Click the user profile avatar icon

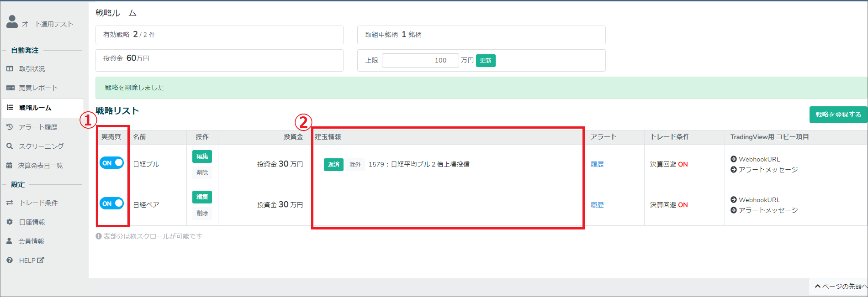[12, 21]
